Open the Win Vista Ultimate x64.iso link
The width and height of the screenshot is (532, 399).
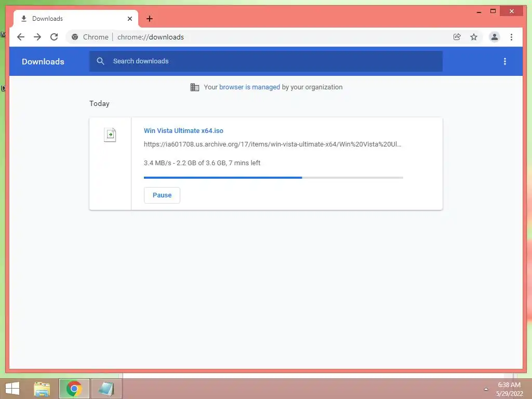pos(183,130)
